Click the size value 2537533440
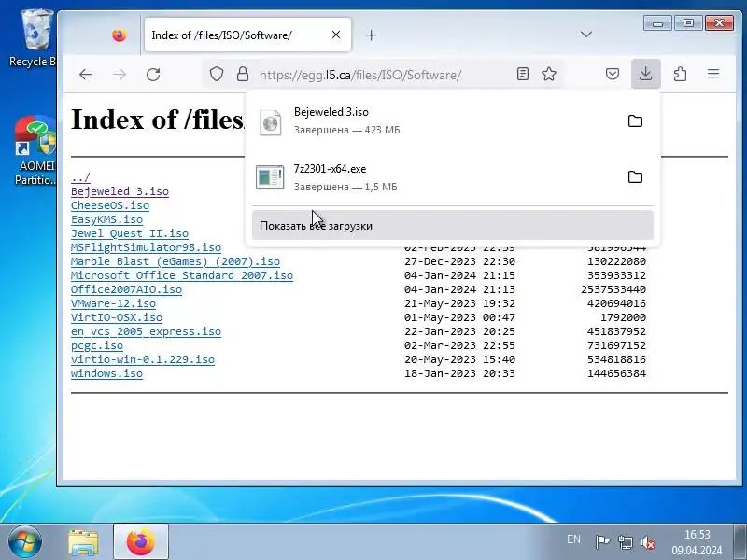 pos(613,289)
